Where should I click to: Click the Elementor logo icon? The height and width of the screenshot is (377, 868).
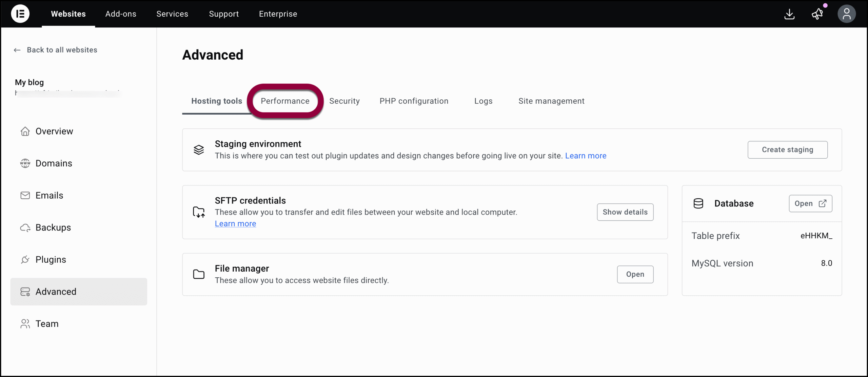tap(20, 14)
